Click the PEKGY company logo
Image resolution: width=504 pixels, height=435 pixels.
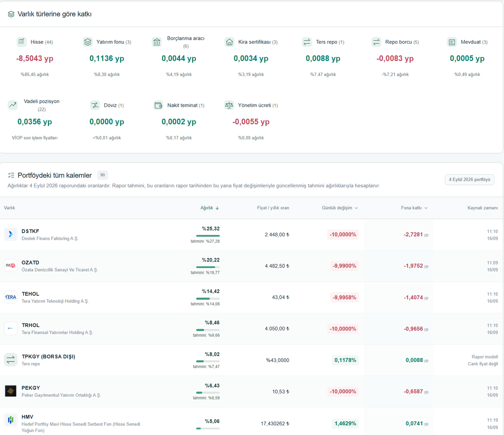click(x=10, y=391)
